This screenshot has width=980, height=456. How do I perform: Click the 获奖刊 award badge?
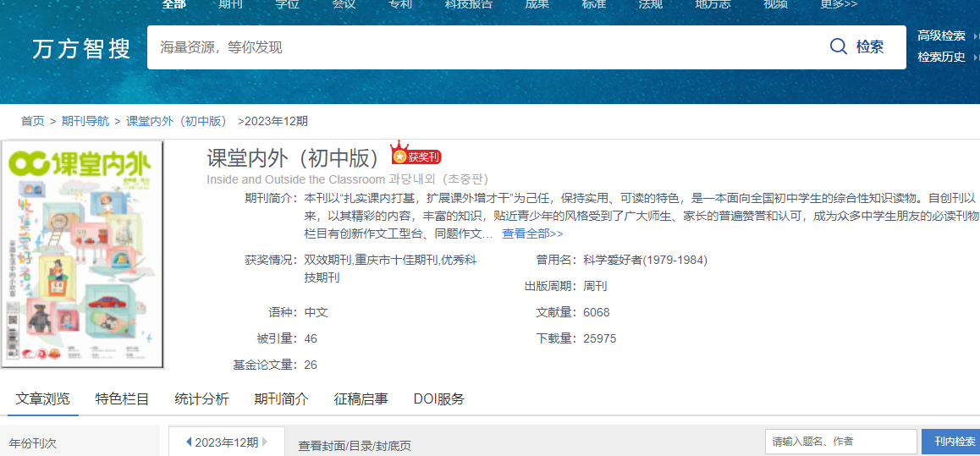[x=416, y=154]
